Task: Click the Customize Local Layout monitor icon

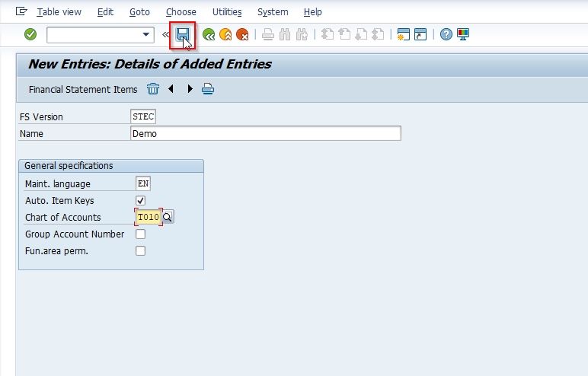Action: tap(463, 34)
